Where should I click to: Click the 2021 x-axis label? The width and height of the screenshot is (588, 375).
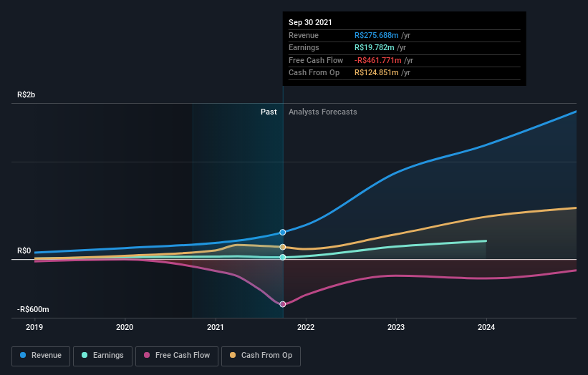tap(216, 327)
